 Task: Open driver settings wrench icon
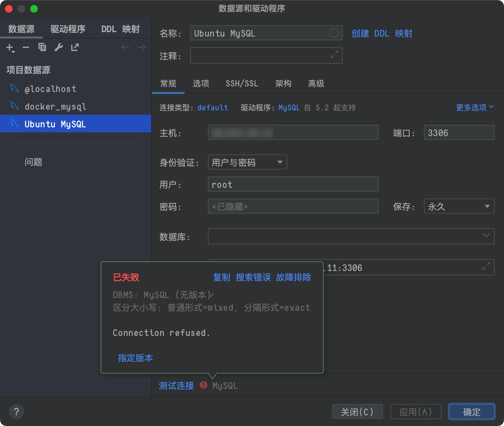pyautogui.click(x=59, y=48)
